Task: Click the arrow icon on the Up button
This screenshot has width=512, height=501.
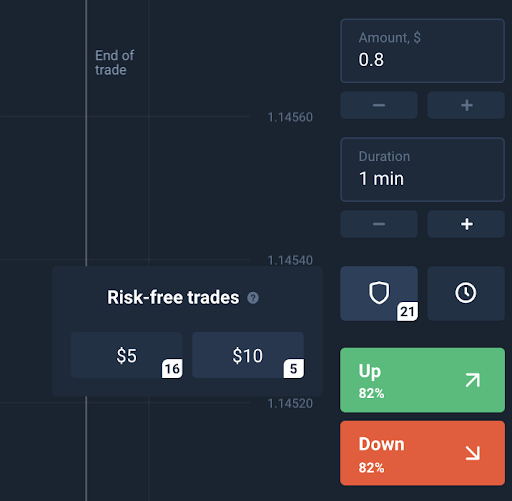Action: 473,380
